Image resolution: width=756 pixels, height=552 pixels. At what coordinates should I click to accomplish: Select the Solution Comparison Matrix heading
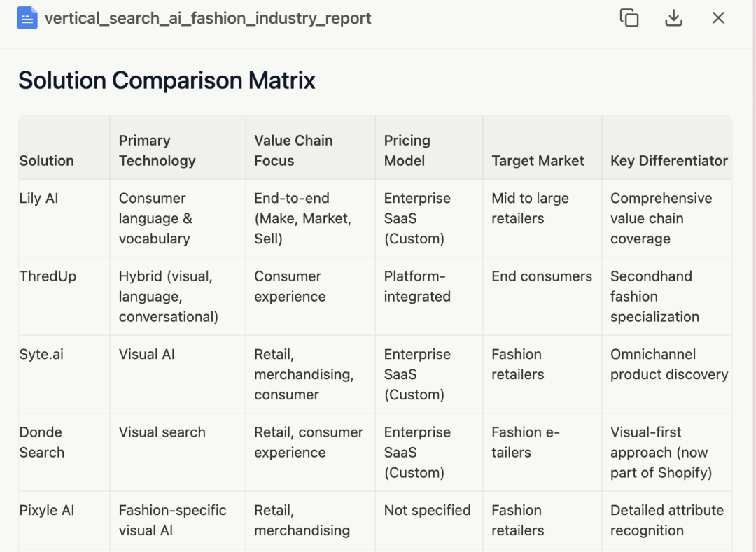coord(167,80)
